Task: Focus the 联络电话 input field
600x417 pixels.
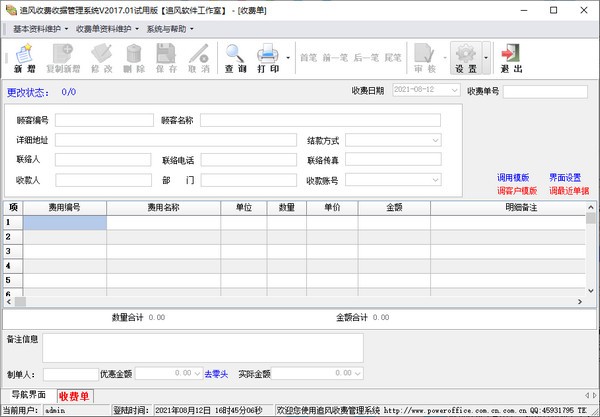Action: (248, 160)
